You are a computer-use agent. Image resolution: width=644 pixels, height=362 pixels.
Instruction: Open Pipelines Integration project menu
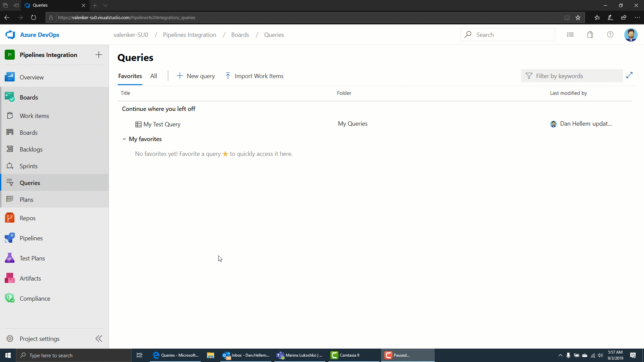click(48, 55)
